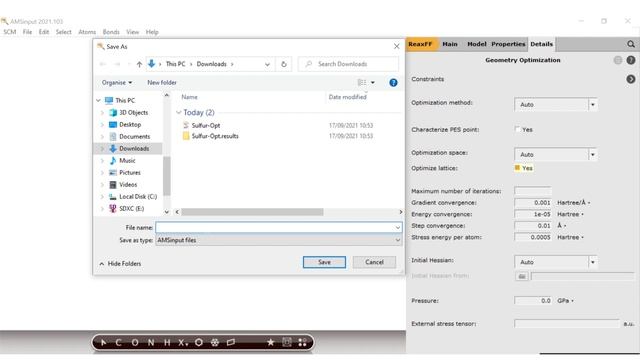The width and height of the screenshot is (640, 360).
Task: Click the help icon beside Geometry Optimization
Action: (631, 60)
